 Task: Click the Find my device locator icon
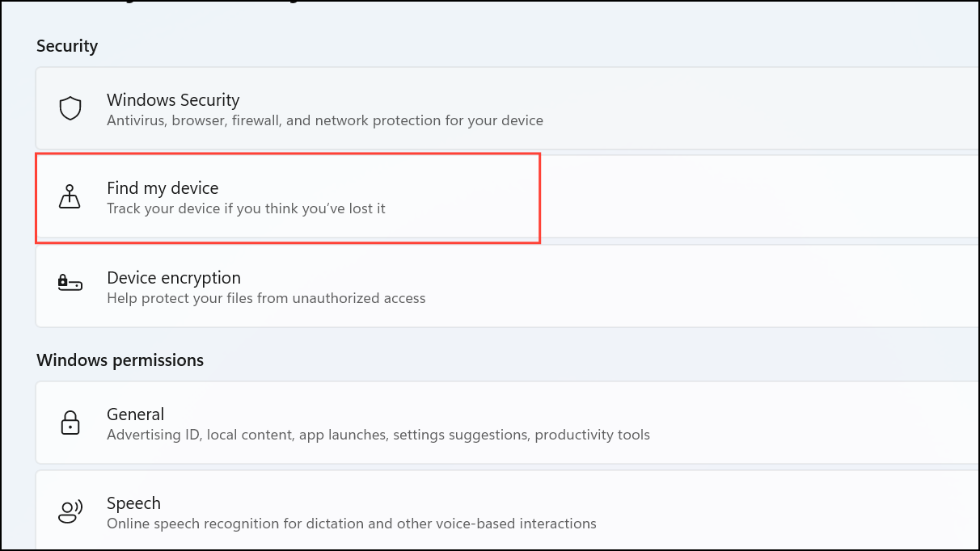[x=70, y=196]
